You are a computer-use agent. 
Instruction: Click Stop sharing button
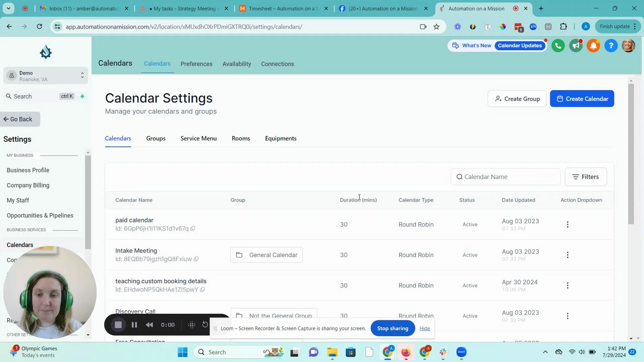(x=392, y=328)
